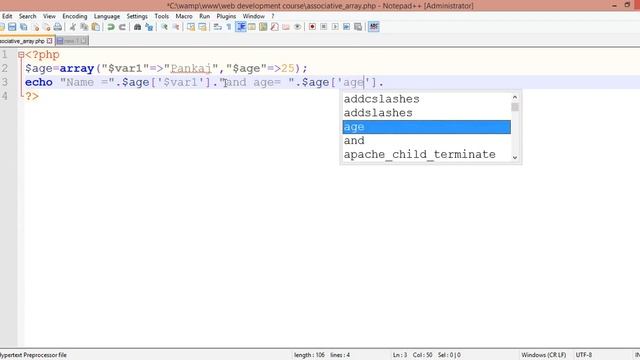Collapse the php block fold marker
Viewport: 640px width, 360px height.
21,55
